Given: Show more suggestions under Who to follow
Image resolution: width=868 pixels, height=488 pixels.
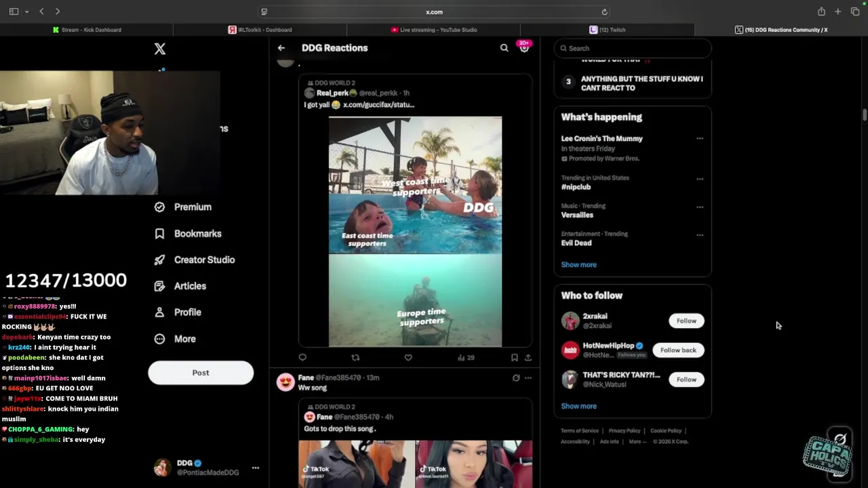Looking at the screenshot, I should [x=578, y=406].
